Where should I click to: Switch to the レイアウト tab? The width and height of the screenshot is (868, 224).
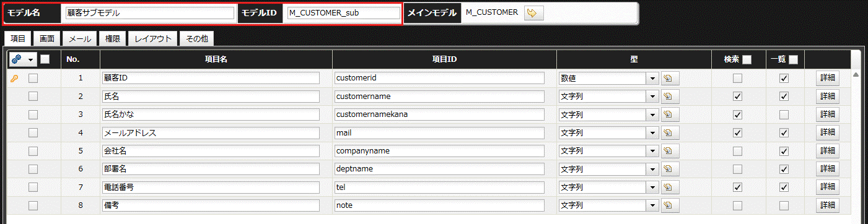[153, 39]
